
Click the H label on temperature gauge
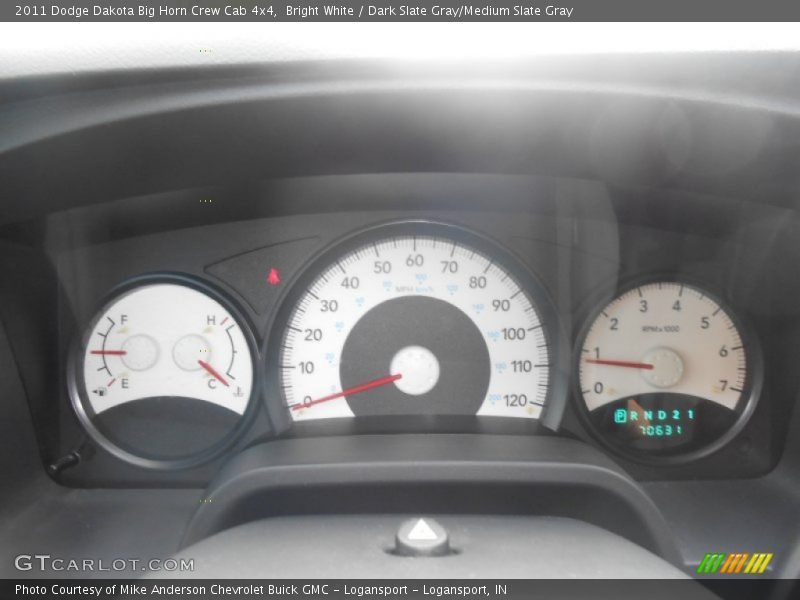pyautogui.click(x=211, y=320)
